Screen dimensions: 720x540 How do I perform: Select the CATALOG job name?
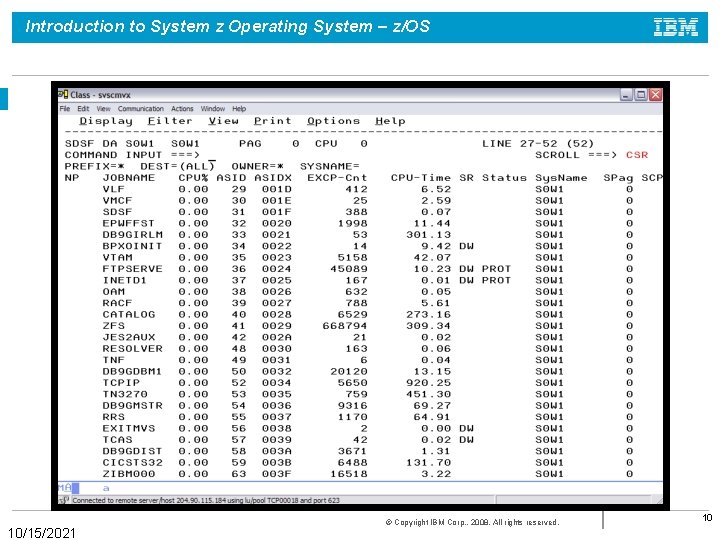(x=129, y=315)
